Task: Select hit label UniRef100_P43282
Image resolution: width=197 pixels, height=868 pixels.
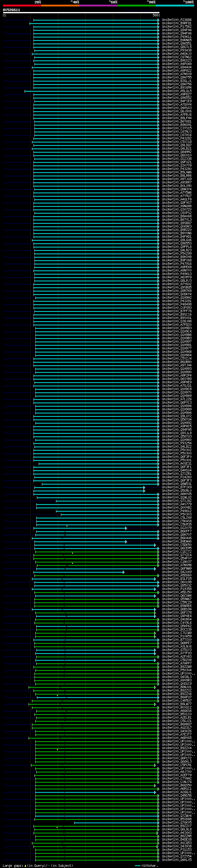Action: click(x=177, y=139)
